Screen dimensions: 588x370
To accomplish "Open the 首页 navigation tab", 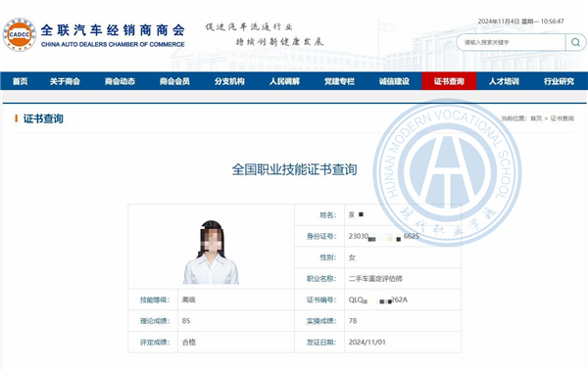I will pyautogui.click(x=20, y=81).
